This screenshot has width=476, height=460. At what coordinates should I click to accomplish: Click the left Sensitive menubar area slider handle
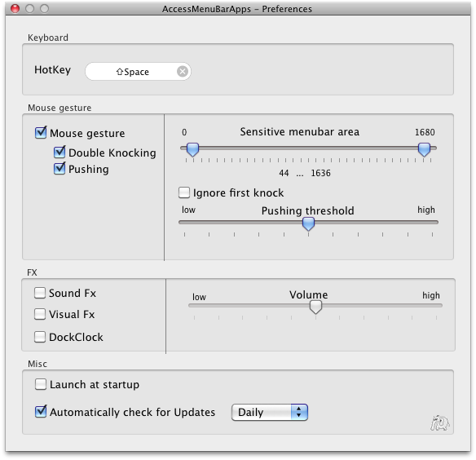tap(192, 149)
